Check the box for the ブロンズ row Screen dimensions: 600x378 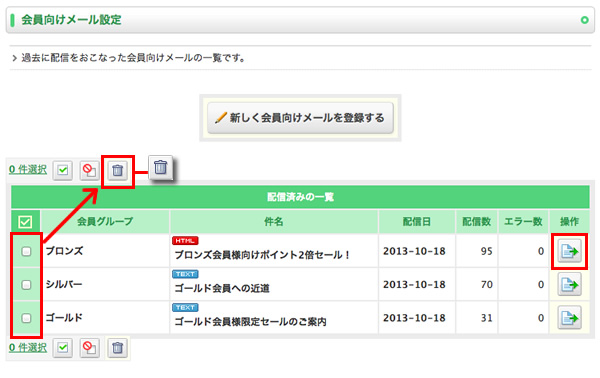(x=26, y=251)
